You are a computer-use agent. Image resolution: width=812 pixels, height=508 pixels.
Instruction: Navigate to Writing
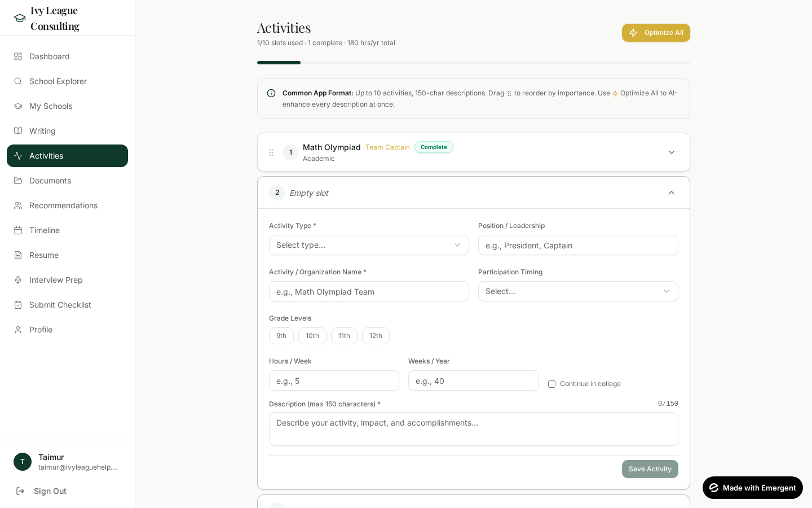coord(67,131)
